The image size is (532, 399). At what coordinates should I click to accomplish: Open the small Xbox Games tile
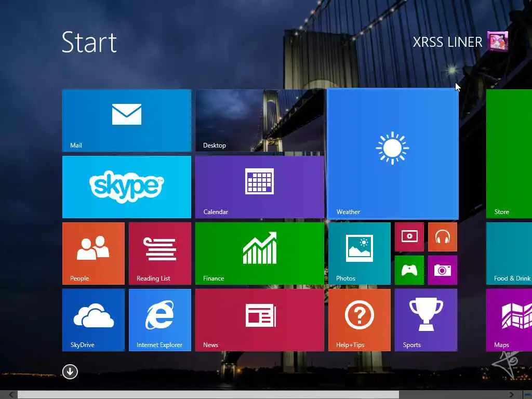point(409,270)
